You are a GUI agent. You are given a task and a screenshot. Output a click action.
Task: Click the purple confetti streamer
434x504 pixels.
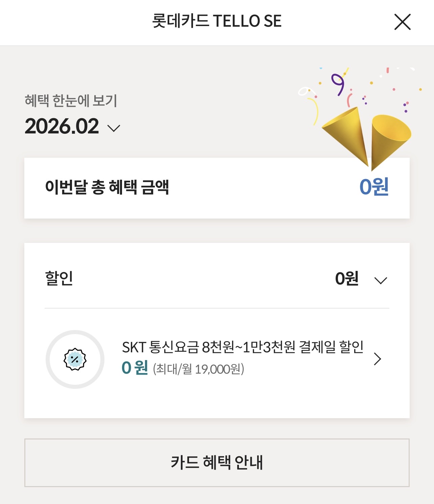pos(338,84)
